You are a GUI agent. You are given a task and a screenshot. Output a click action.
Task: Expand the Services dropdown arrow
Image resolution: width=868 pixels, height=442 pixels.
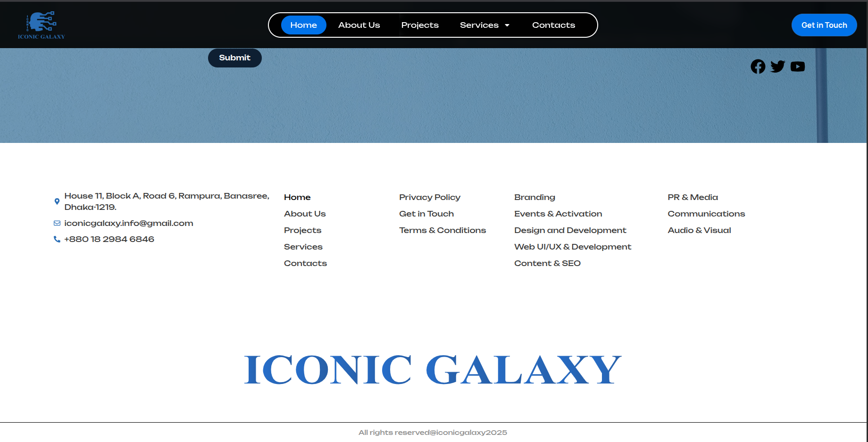[507, 25]
